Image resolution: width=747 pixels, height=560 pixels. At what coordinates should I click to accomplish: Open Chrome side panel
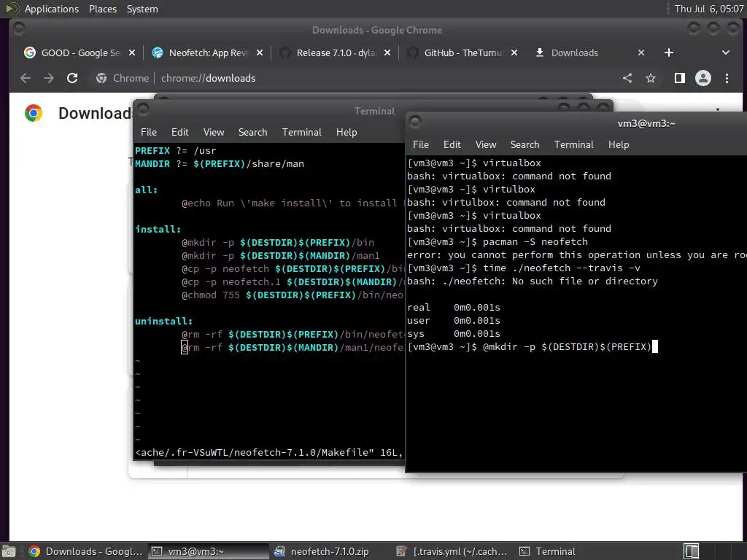(680, 78)
